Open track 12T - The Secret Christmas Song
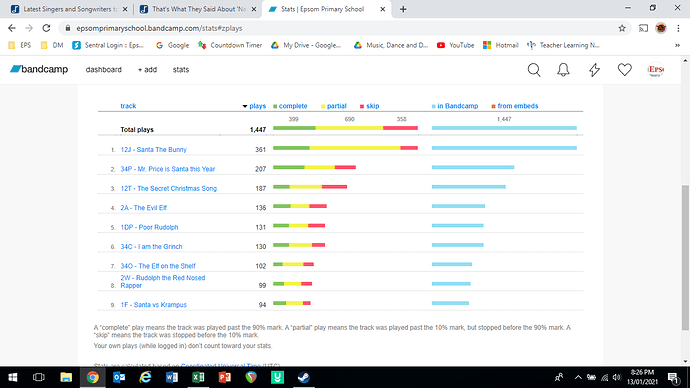 coord(169,188)
